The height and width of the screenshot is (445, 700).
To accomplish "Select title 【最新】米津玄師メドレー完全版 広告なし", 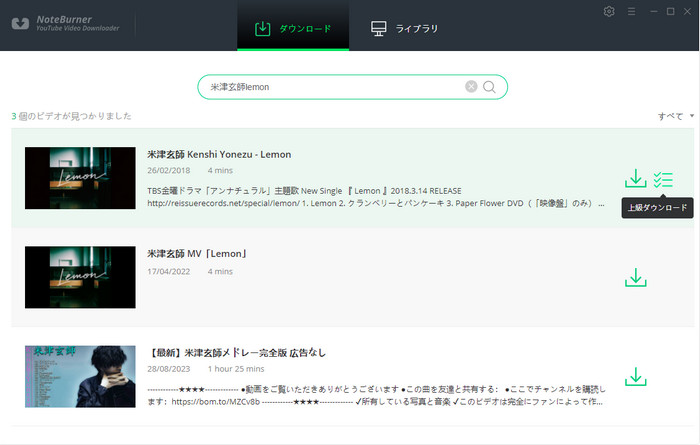I will click(237, 353).
